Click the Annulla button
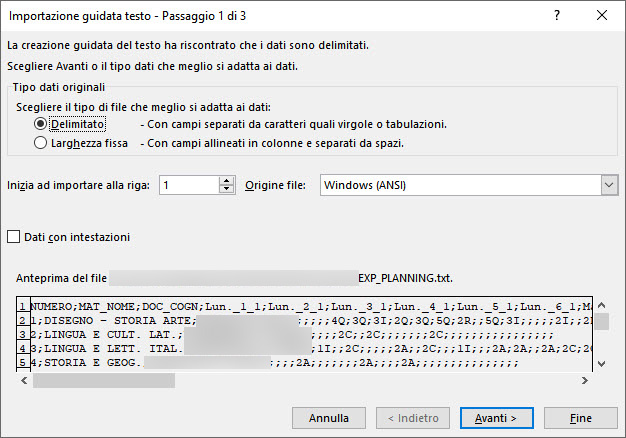 coord(329,418)
